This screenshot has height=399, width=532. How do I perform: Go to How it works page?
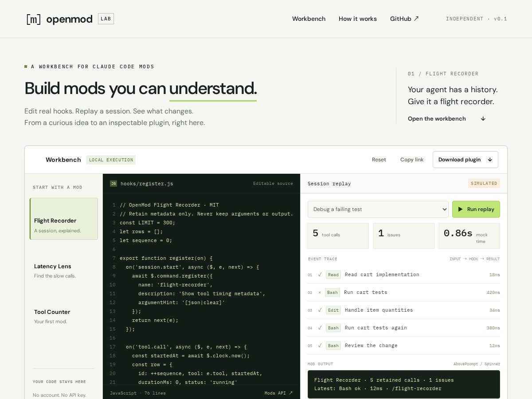[x=358, y=19]
